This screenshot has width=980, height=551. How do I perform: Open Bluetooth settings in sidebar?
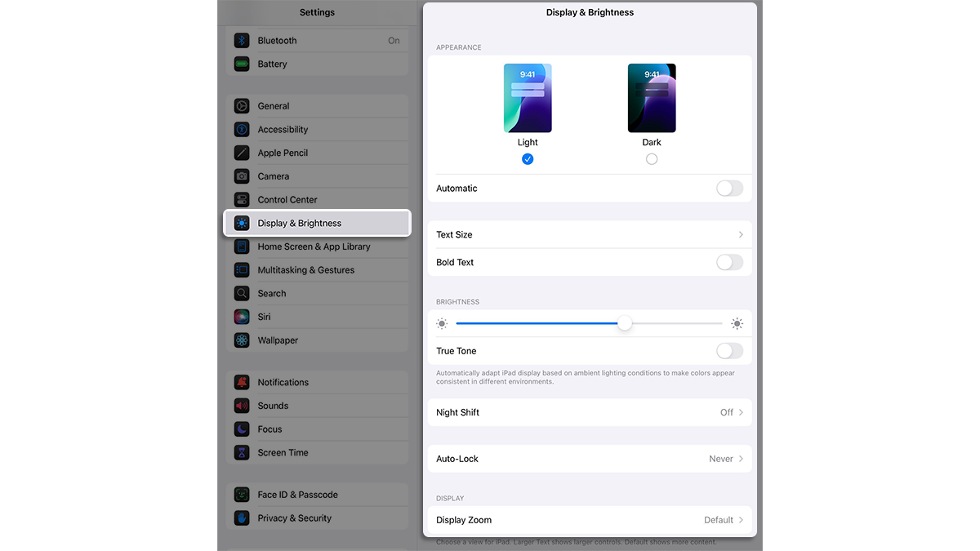pos(317,41)
